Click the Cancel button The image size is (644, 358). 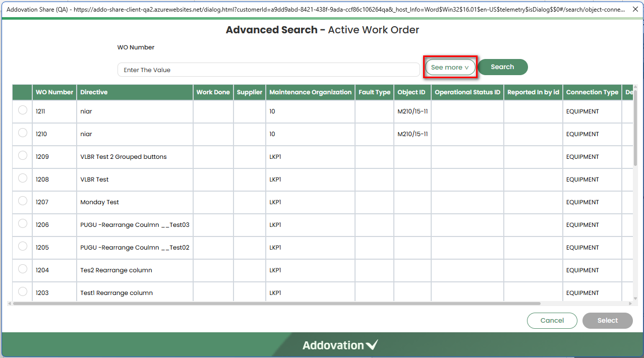[x=552, y=321]
